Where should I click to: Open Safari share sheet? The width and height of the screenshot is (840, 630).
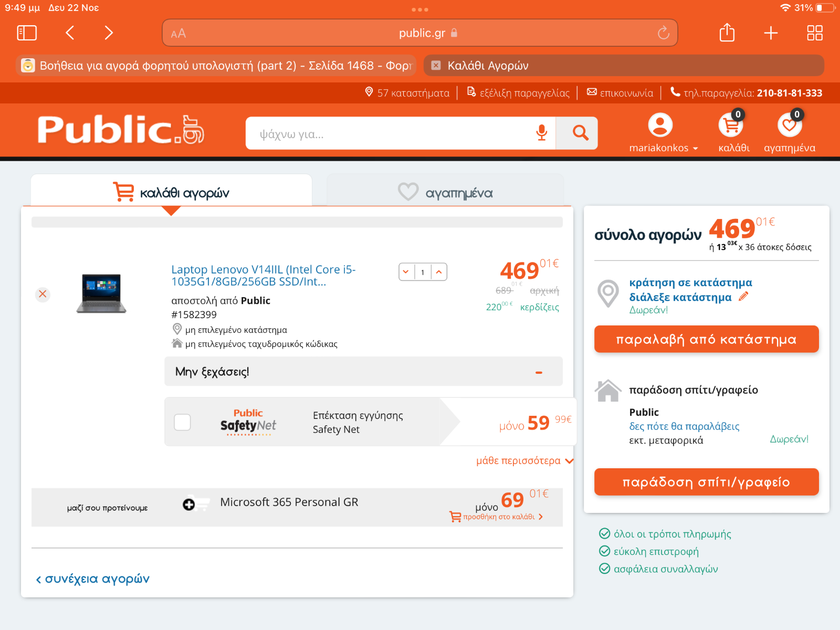pos(727,33)
